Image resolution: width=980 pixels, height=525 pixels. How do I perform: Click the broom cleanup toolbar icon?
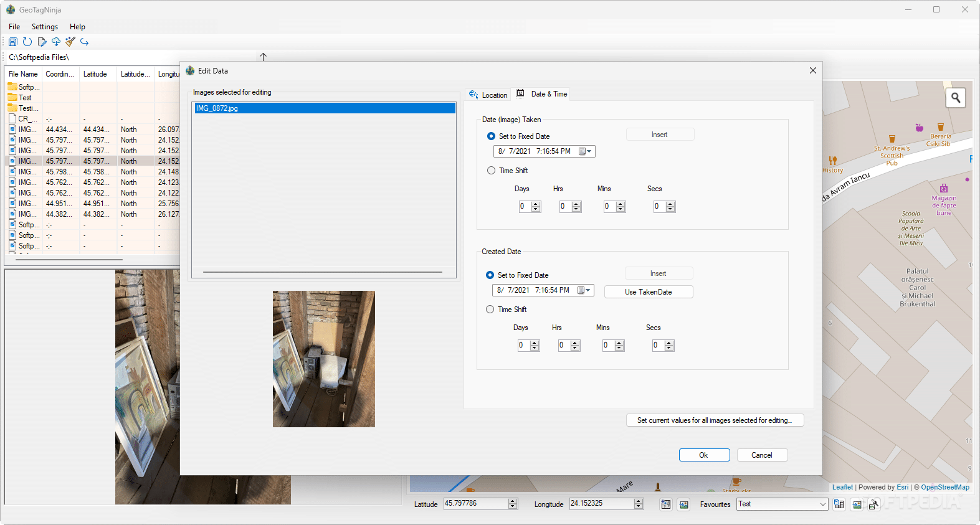[70, 42]
